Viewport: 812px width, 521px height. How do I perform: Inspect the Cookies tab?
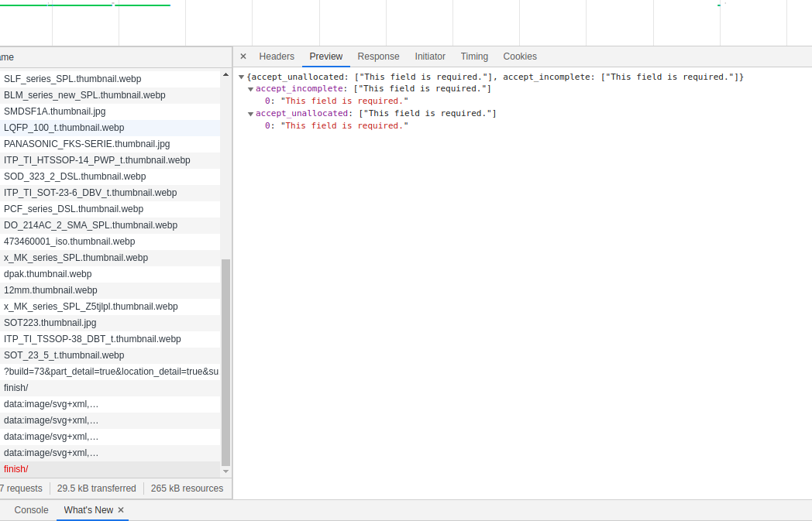(x=519, y=56)
